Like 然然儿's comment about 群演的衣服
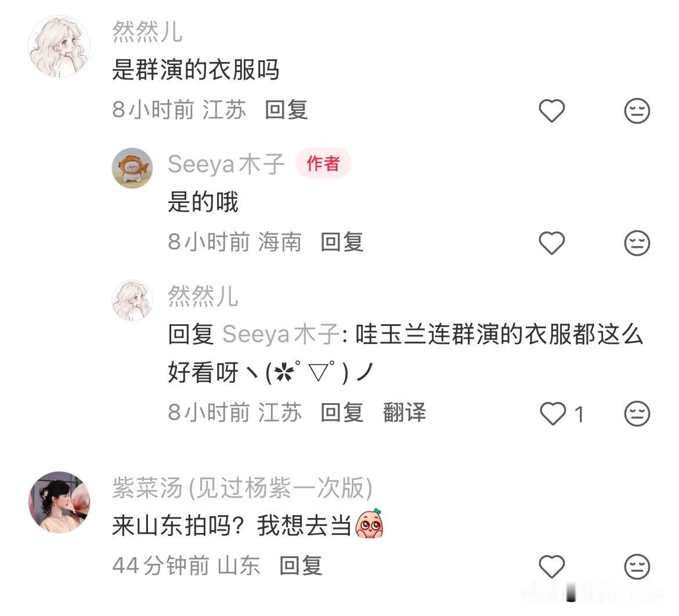Image resolution: width=679 pixels, height=616 pixels. pyautogui.click(x=552, y=110)
